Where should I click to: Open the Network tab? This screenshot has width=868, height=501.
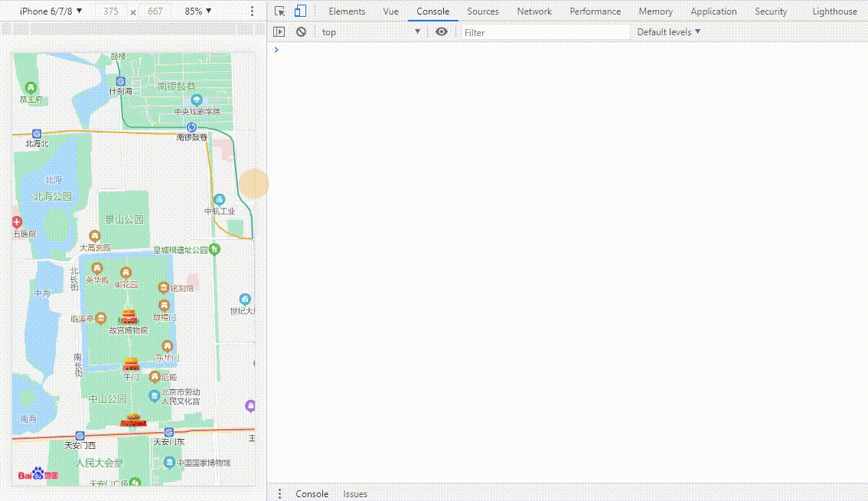click(534, 11)
